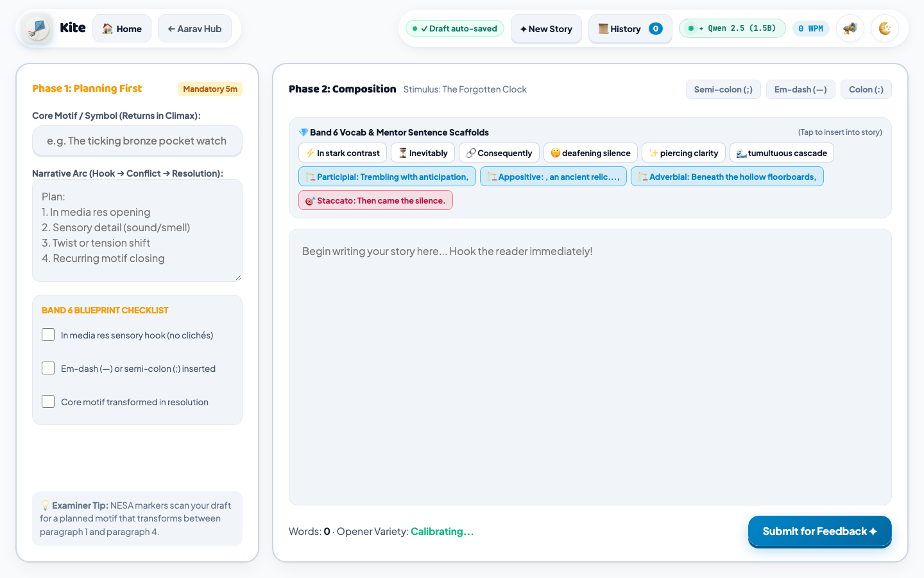Insert Appositive scaffold ', an ancient relic...,'
This screenshot has width=924, height=578.
pos(553,177)
